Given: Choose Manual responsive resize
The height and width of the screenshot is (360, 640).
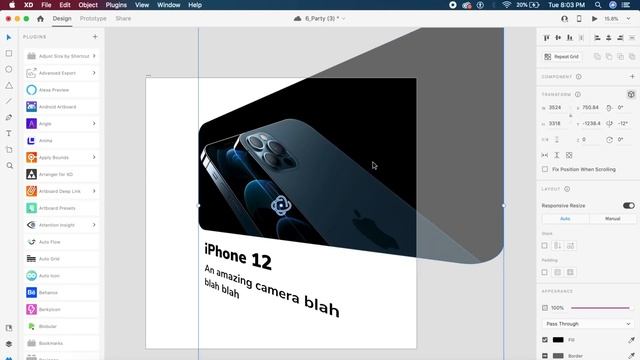Looking at the screenshot, I should point(612,219).
